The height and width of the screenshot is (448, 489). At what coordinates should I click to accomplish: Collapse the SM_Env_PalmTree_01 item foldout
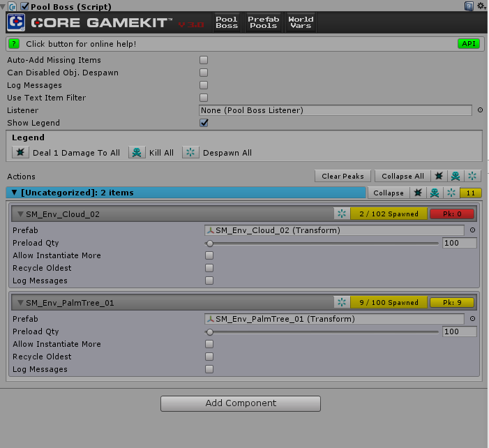[x=21, y=303]
